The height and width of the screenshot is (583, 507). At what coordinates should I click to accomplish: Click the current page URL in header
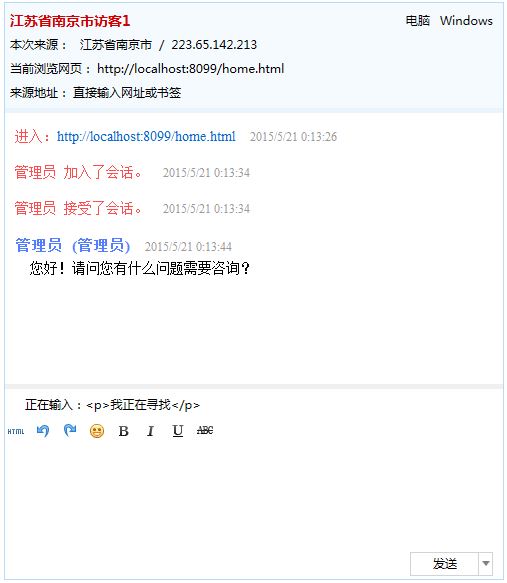(190, 68)
